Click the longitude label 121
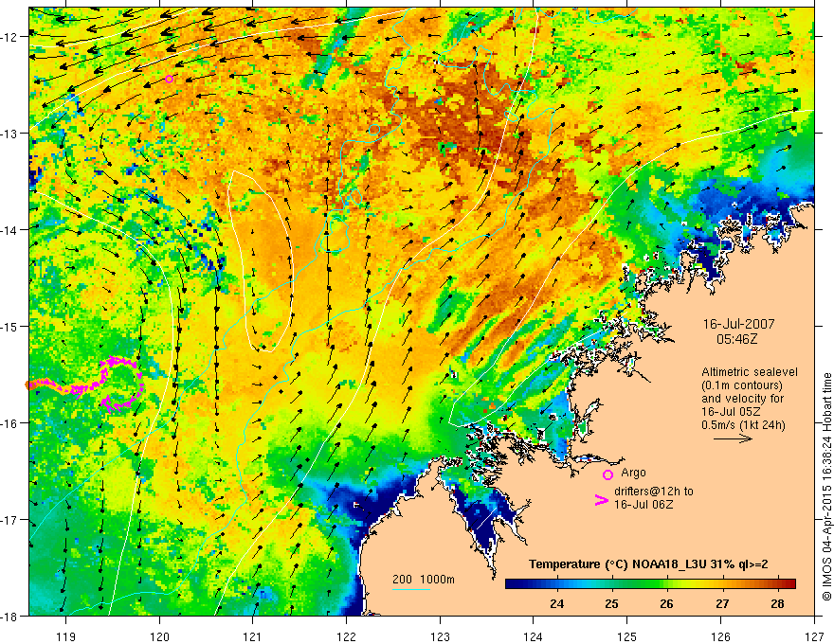 tap(253, 636)
